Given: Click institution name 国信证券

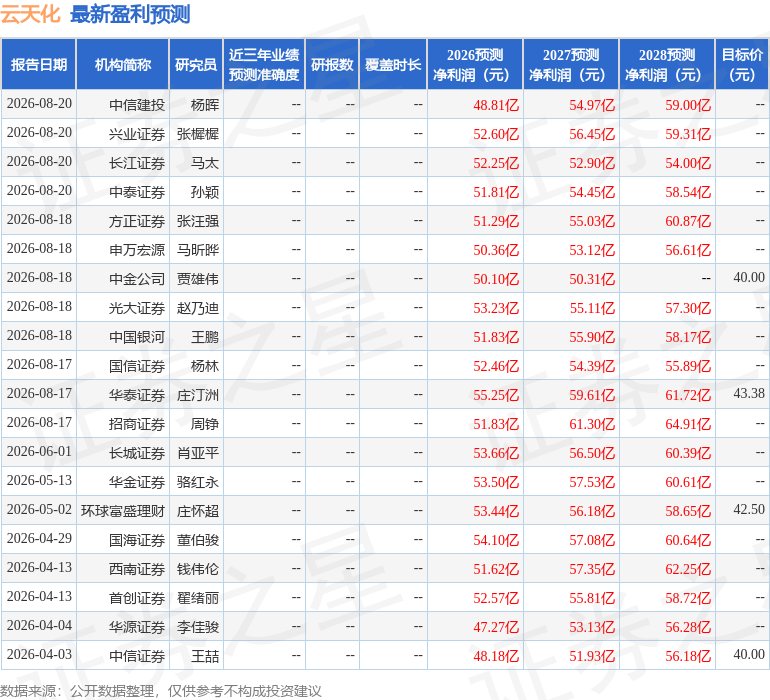Looking at the screenshot, I should pos(137,365).
